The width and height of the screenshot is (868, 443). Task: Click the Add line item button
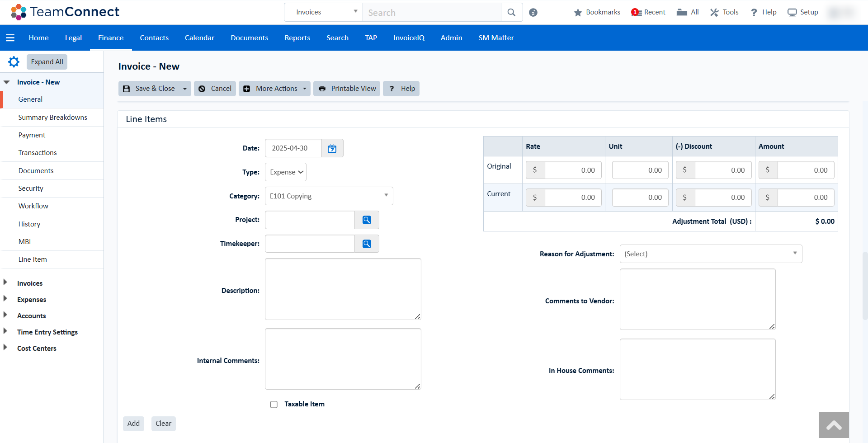point(133,424)
